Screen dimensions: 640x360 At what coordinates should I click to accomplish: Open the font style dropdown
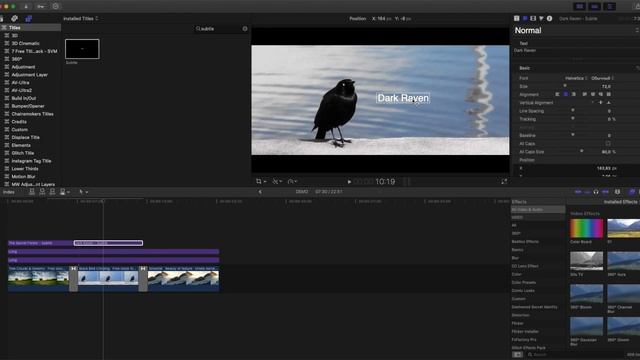pos(602,78)
